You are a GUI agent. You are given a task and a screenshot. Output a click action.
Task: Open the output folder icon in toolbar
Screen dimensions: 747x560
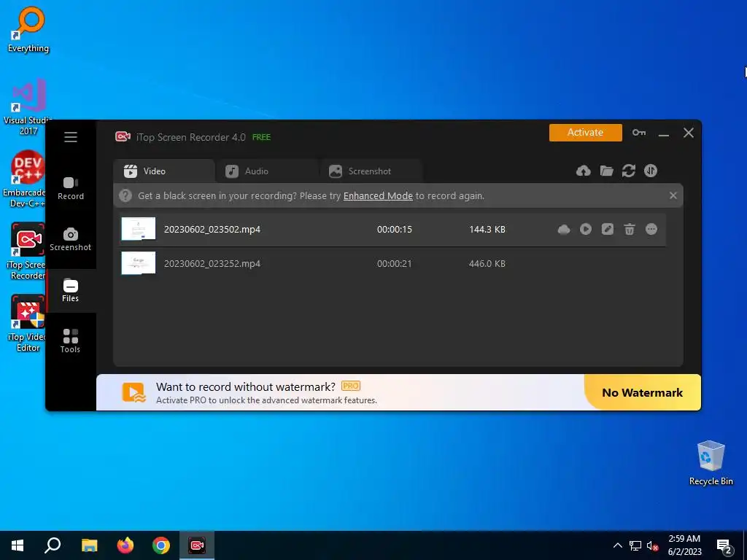click(x=606, y=171)
